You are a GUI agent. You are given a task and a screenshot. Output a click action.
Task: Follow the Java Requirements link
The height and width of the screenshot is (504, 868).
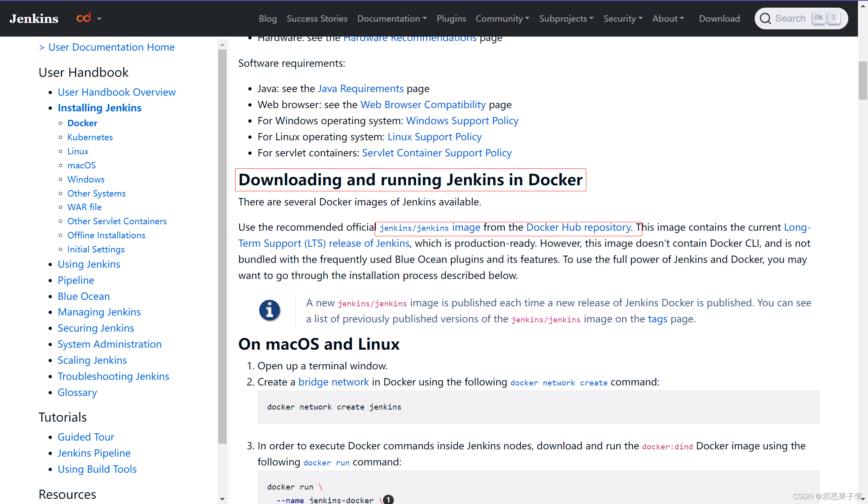pyautogui.click(x=360, y=88)
